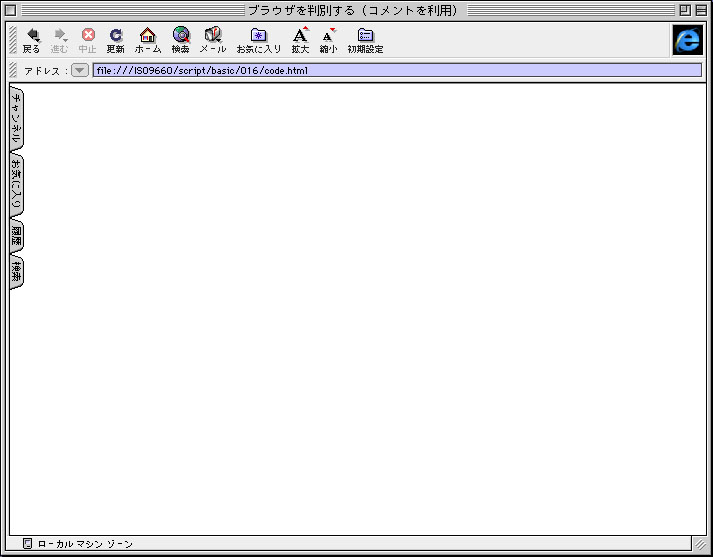Click the Refresh (更新) toolbar icon
This screenshot has width=713, height=557.
115,40
